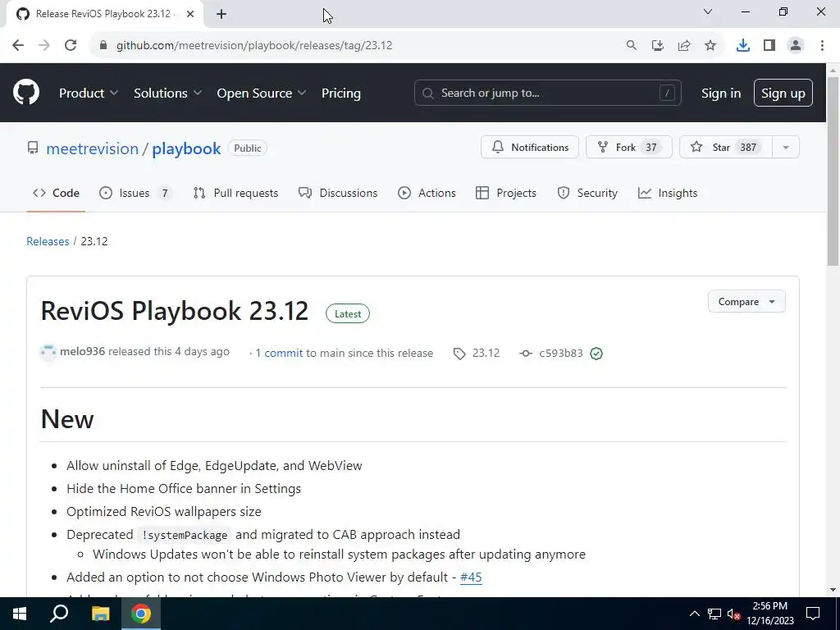Screen dimensions: 840x630
Task: Click the melo936 avatar image
Action: tap(48, 353)
